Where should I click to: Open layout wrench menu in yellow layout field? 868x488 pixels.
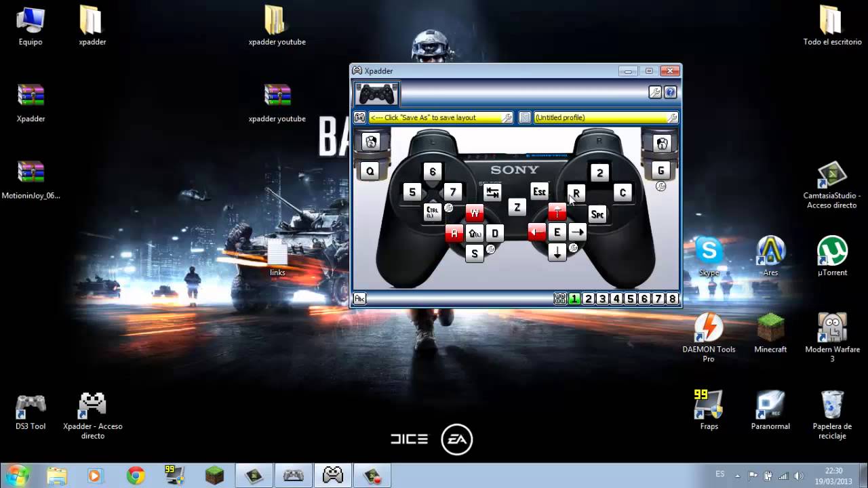tap(507, 117)
